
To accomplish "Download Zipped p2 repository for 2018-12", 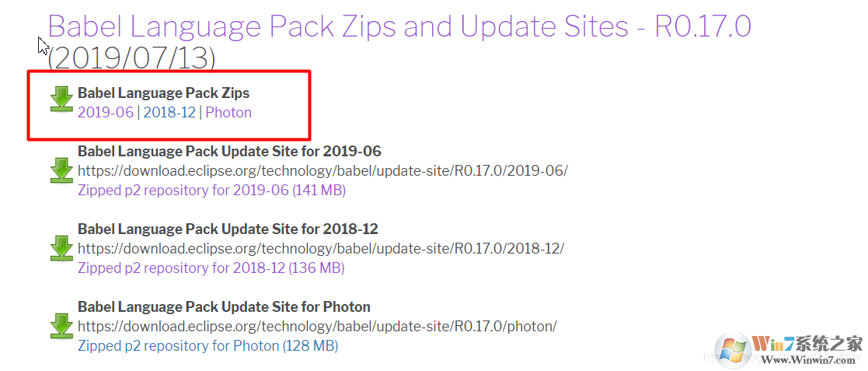I will [211, 268].
